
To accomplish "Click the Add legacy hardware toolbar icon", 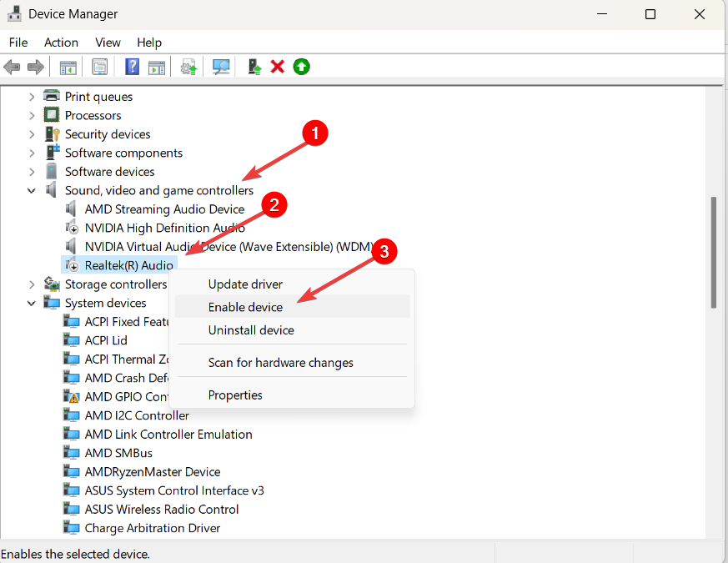I will pyautogui.click(x=254, y=67).
